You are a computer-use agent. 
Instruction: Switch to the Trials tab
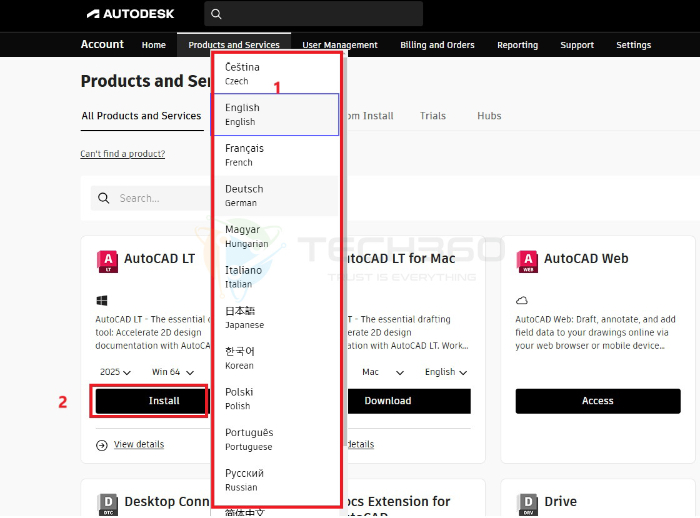coord(433,116)
